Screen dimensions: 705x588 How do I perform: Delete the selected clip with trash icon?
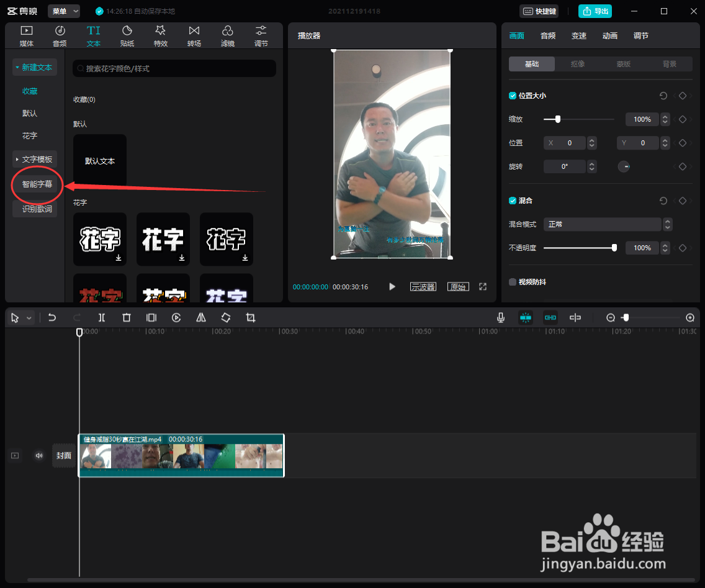(127, 318)
